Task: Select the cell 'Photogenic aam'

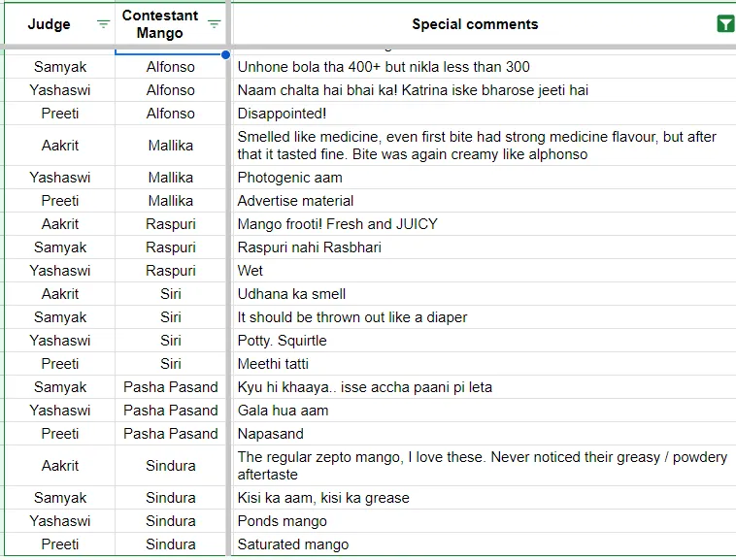Action: pyautogui.click(x=484, y=178)
